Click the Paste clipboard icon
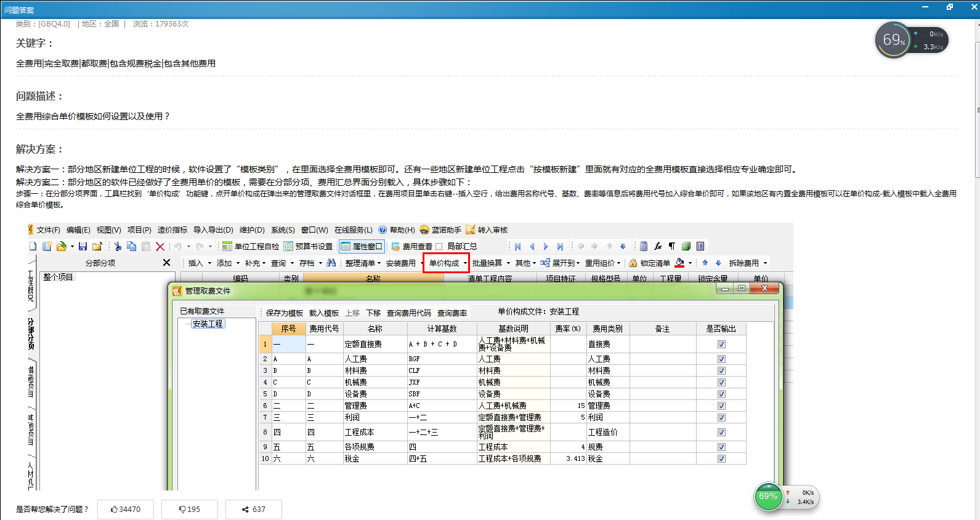Image resolution: width=980 pixels, height=520 pixels. 146,246
